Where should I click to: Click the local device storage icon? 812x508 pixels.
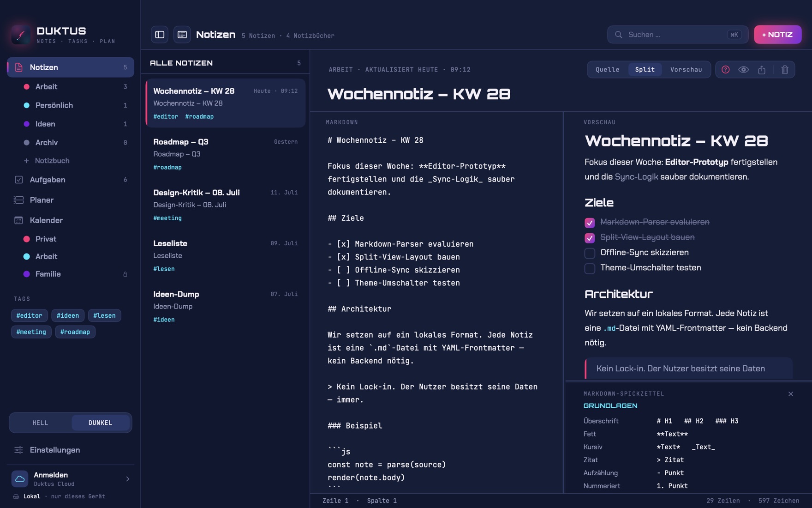16,496
